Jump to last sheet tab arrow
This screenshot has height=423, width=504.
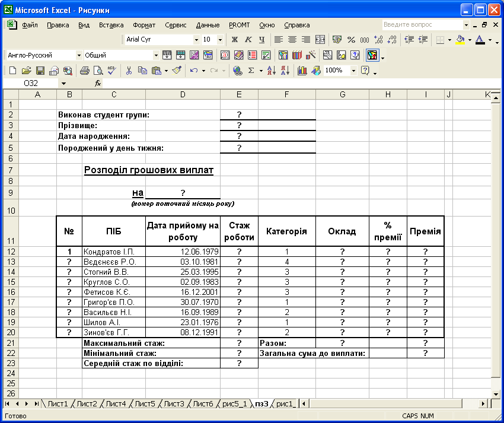[37, 403]
